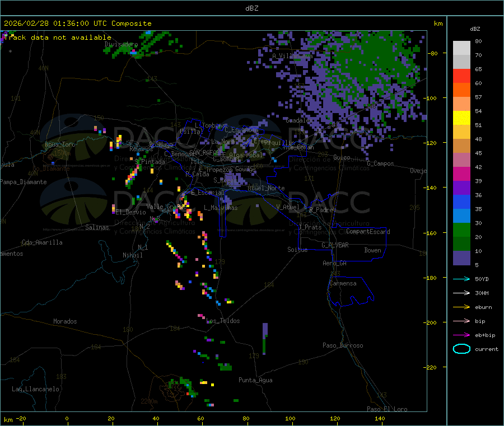This screenshot has height=426, width=504.
Task: Select the white 80 dBZ color swatch
Action: click(x=461, y=48)
